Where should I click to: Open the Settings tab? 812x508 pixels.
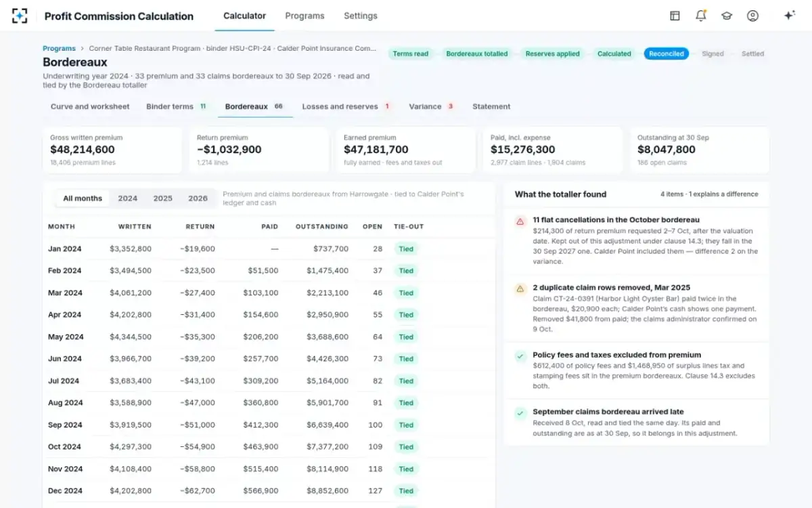click(x=361, y=16)
